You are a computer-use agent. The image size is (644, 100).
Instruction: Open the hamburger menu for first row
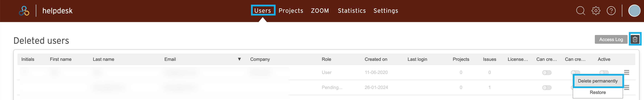[x=626, y=72]
